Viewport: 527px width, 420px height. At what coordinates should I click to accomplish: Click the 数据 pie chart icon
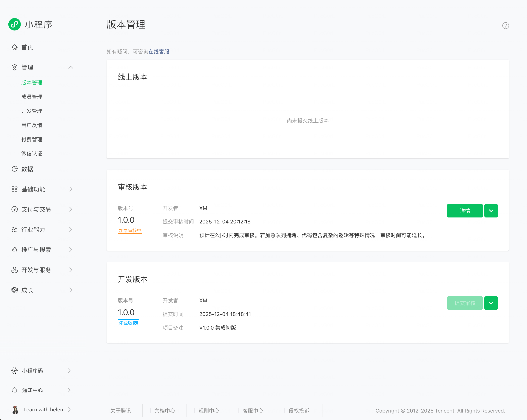click(x=15, y=169)
